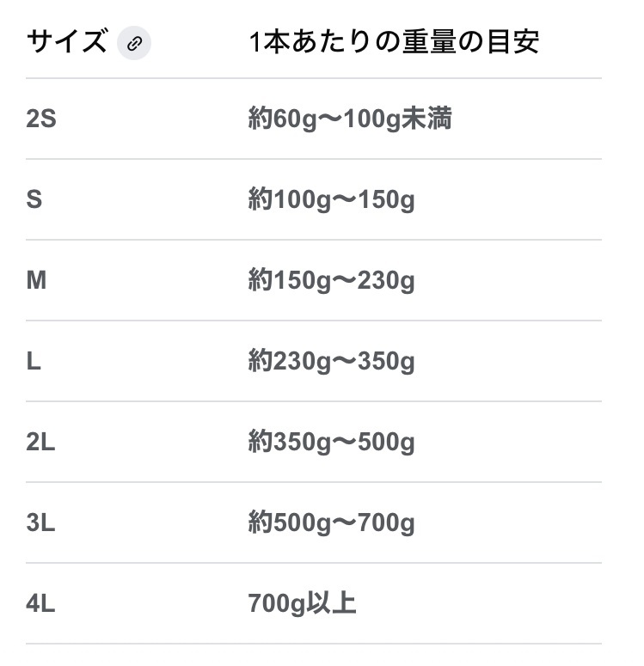Click the 約150g〜230g weight cell

(x=331, y=281)
